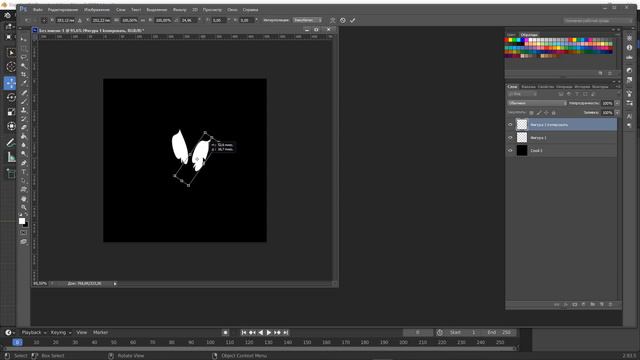Select the Lasso tool

click(24, 57)
